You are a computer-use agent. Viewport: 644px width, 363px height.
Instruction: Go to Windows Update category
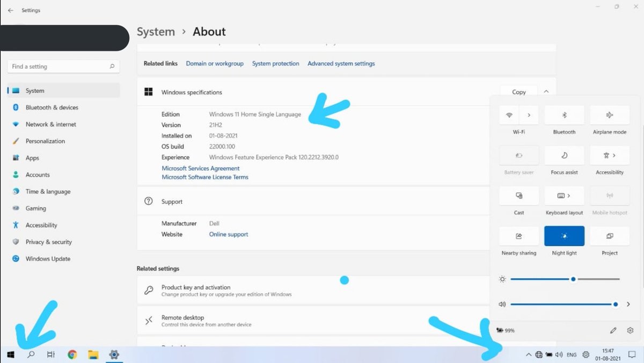(x=64, y=259)
